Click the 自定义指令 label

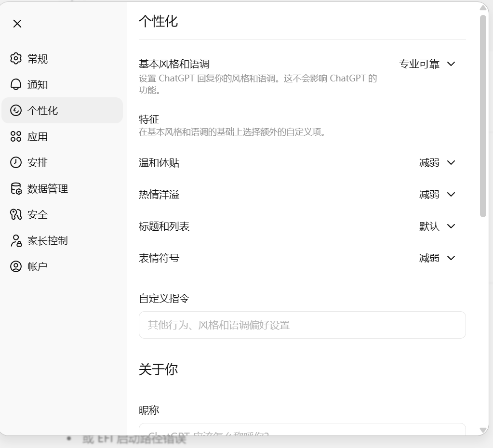[164, 298]
